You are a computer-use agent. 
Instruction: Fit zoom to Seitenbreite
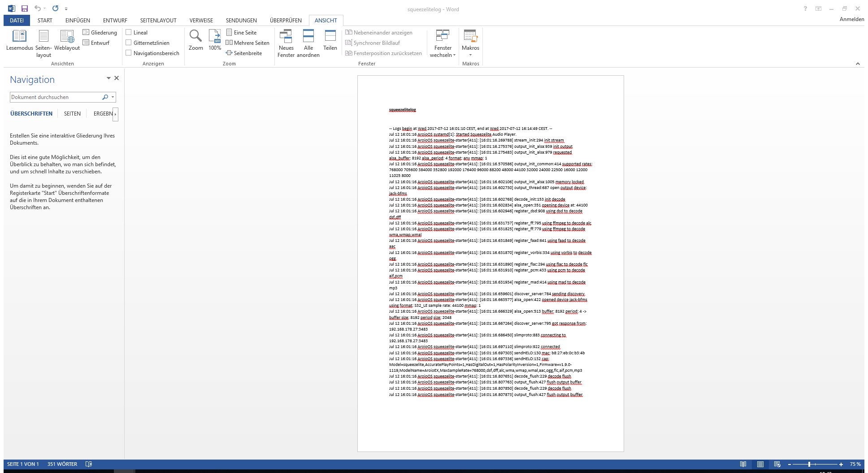(244, 53)
